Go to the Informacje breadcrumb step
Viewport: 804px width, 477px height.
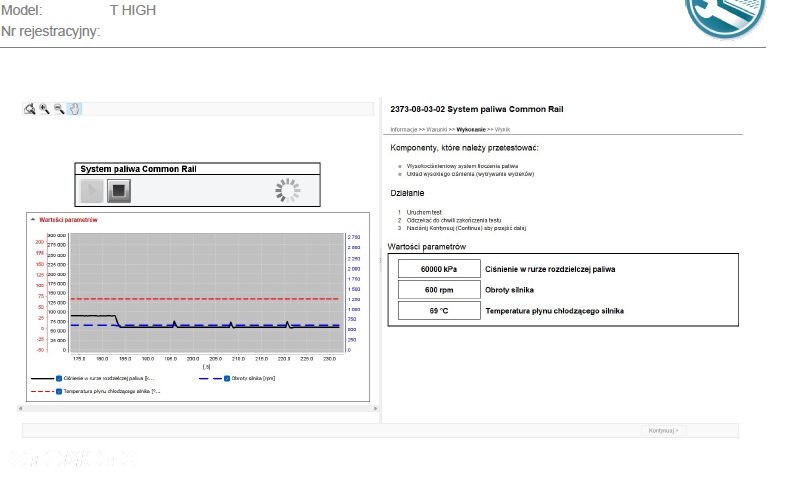(404, 130)
